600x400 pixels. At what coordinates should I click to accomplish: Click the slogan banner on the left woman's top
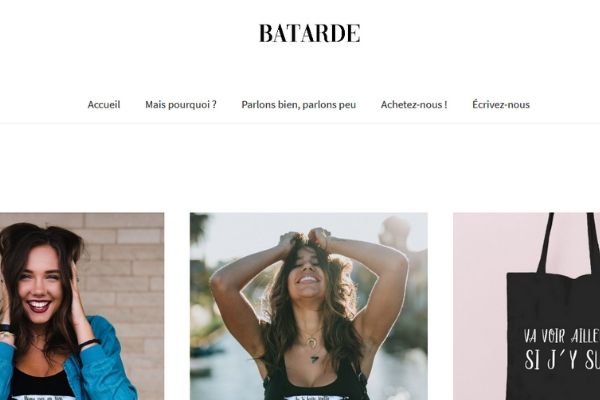pos(42,397)
